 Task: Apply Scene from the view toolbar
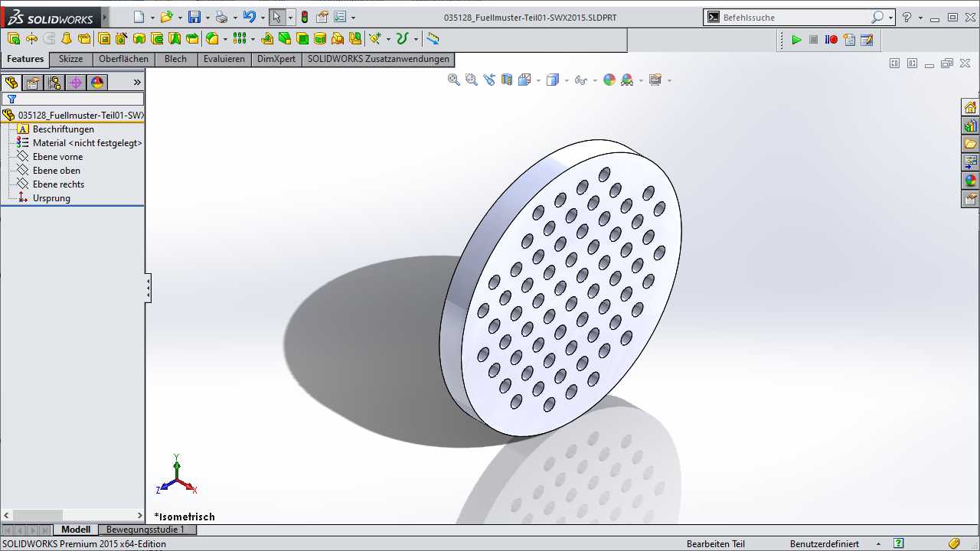(x=627, y=80)
